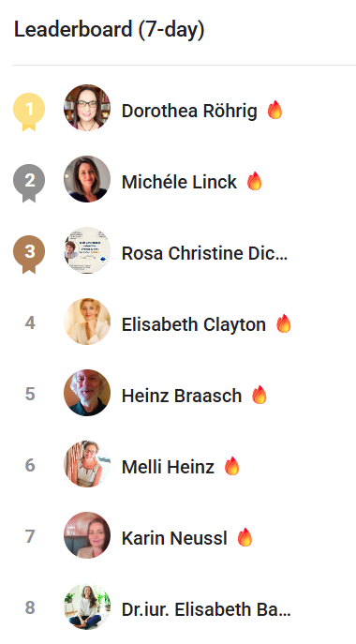Open Heinz Braasch's avatar

point(87,393)
